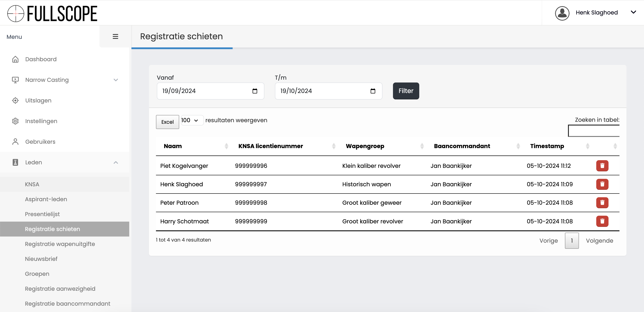Click the Narrow Casting monitor icon

[x=15, y=80]
